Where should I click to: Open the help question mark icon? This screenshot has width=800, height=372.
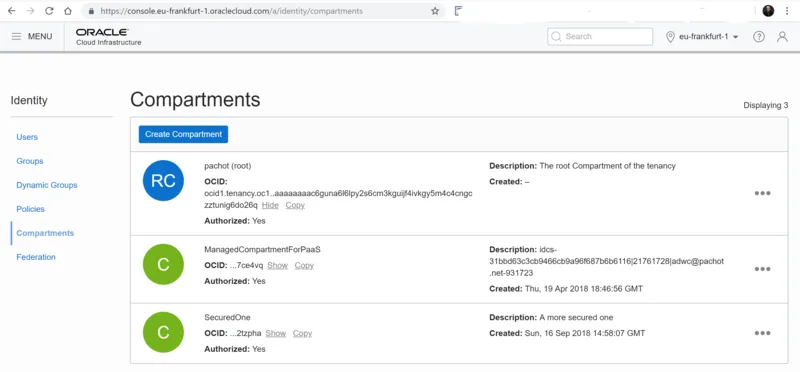point(759,37)
